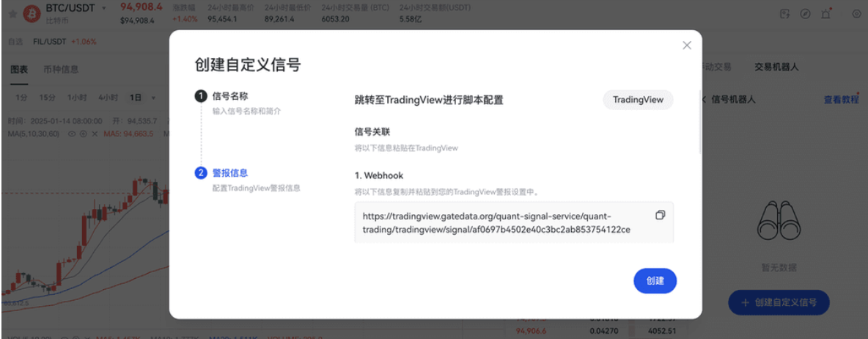Screen dimensions: 868x339
Task: Click the favorite star next to BTC/USDT
Action: (x=12, y=14)
